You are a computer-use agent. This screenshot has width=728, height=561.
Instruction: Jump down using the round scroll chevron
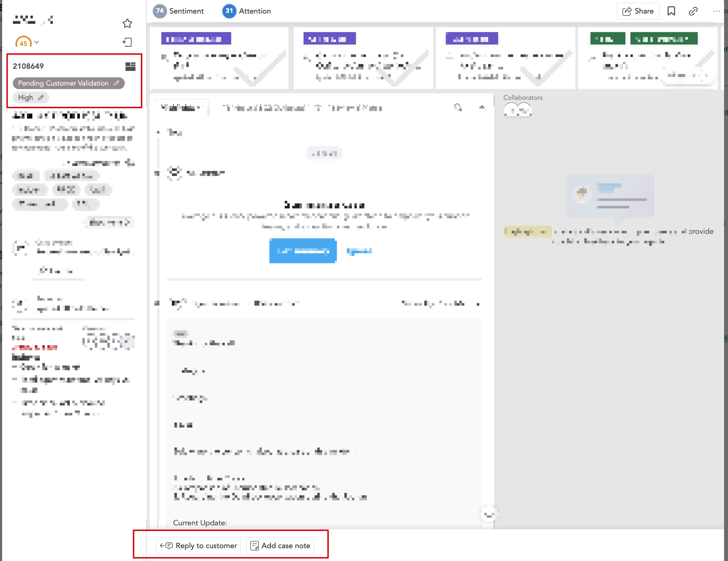489,514
